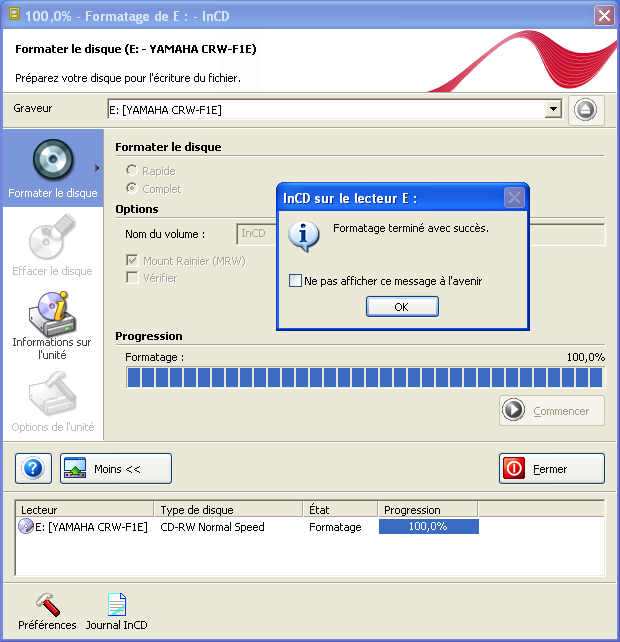Viewport: 620px width, 642px height.
Task: Sort by the Lecteur column header
Action: tap(84, 510)
